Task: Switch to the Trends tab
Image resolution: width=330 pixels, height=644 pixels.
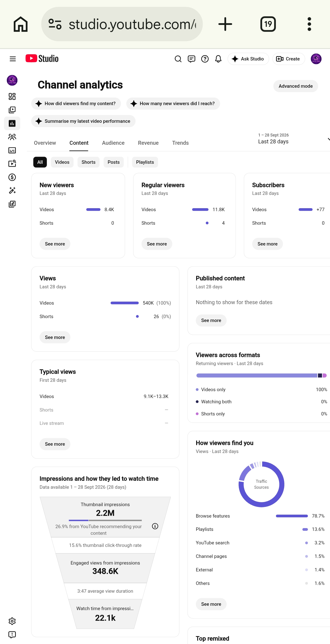Action: click(x=180, y=143)
